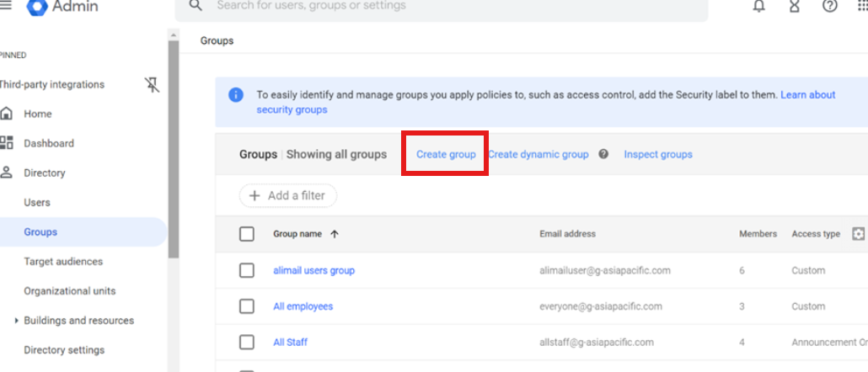868x372 pixels.
Task: Click member count 3 for All employees
Action: click(x=742, y=306)
